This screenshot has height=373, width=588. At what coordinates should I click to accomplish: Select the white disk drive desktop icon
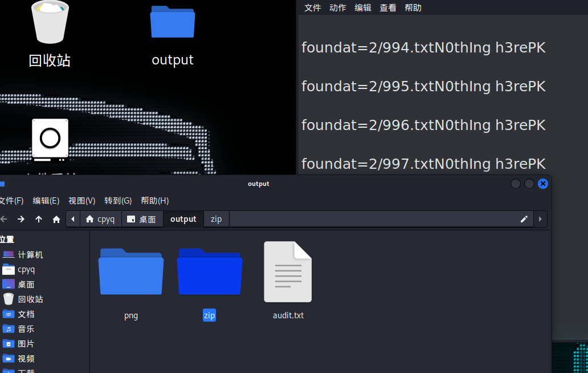[50, 140]
